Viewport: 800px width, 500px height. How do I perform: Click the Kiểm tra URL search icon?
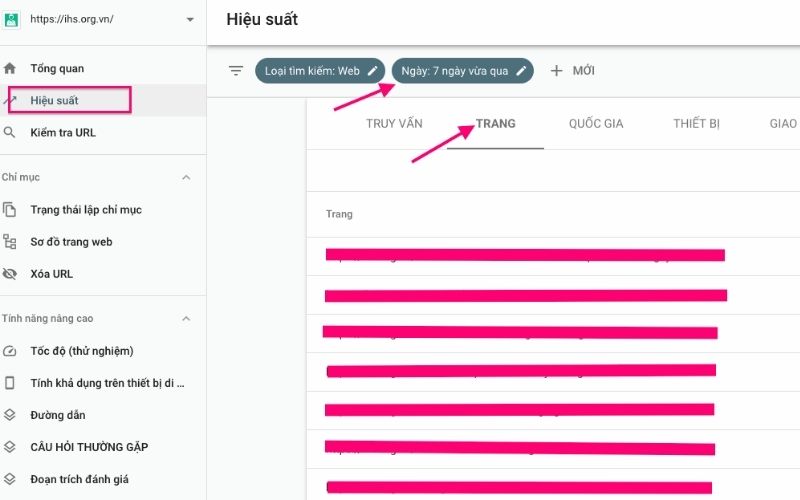coord(10,133)
